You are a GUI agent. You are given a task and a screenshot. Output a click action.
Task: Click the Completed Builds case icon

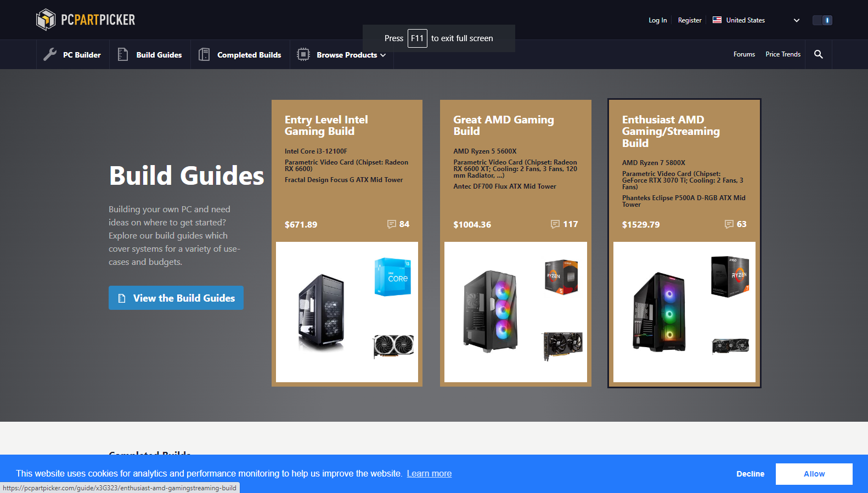click(x=204, y=54)
